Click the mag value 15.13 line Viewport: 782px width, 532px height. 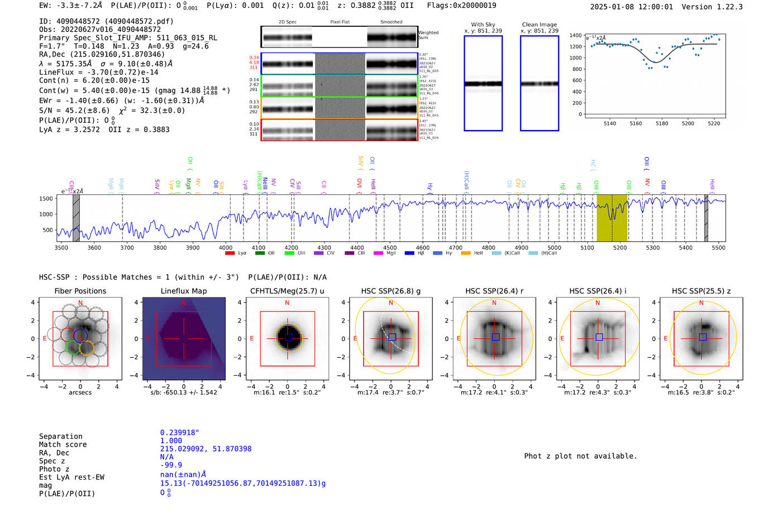pyautogui.click(x=243, y=483)
